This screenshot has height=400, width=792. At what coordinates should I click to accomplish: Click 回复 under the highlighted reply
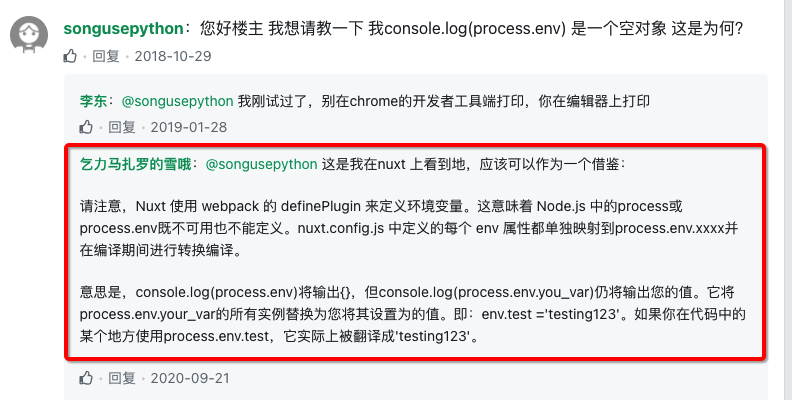122,378
